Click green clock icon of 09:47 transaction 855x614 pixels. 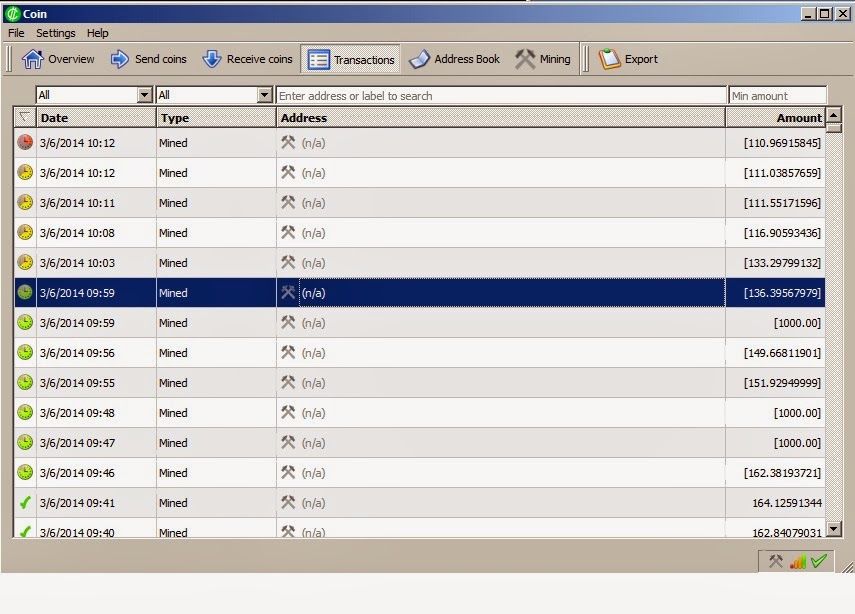pyautogui.click(x=25, y=442)
